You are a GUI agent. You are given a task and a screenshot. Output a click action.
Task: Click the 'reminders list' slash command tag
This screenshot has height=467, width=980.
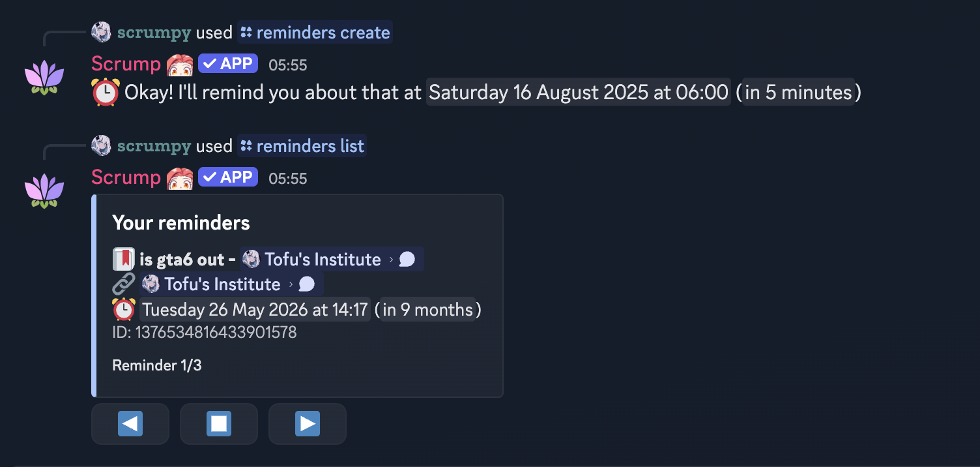tap(302, 145)
